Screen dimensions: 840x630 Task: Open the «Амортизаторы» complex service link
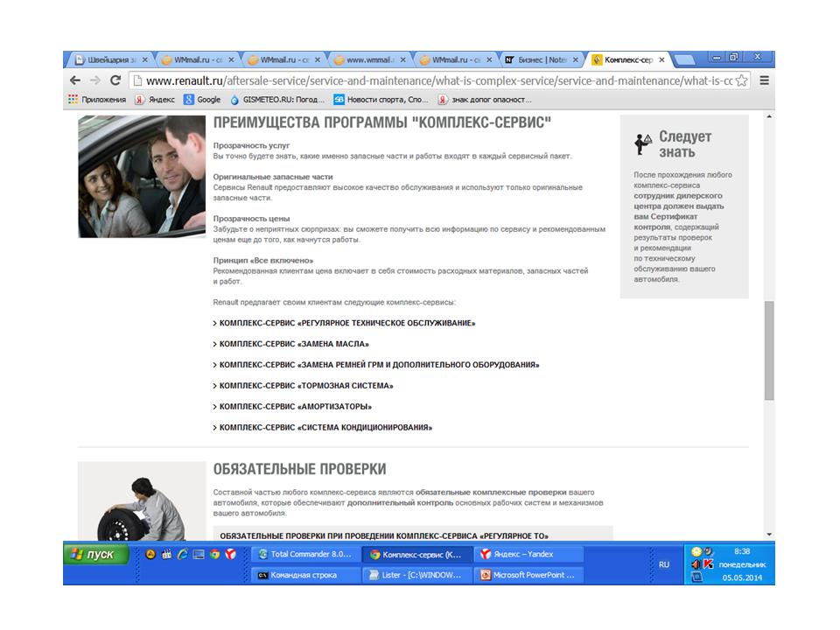click(x=296, y=407)
